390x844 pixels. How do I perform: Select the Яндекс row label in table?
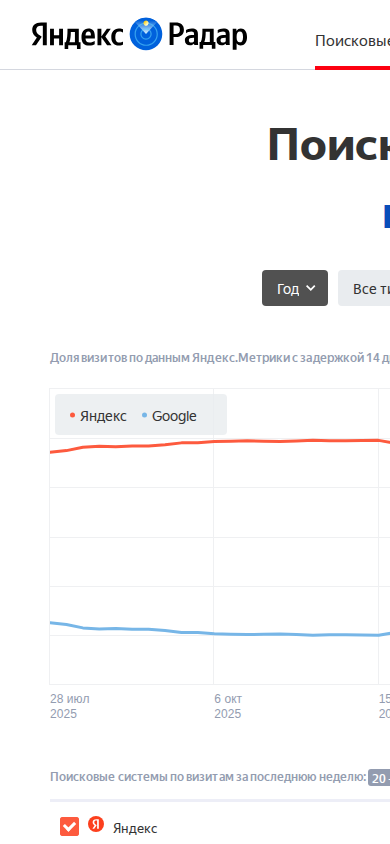(x=135, y=828)
